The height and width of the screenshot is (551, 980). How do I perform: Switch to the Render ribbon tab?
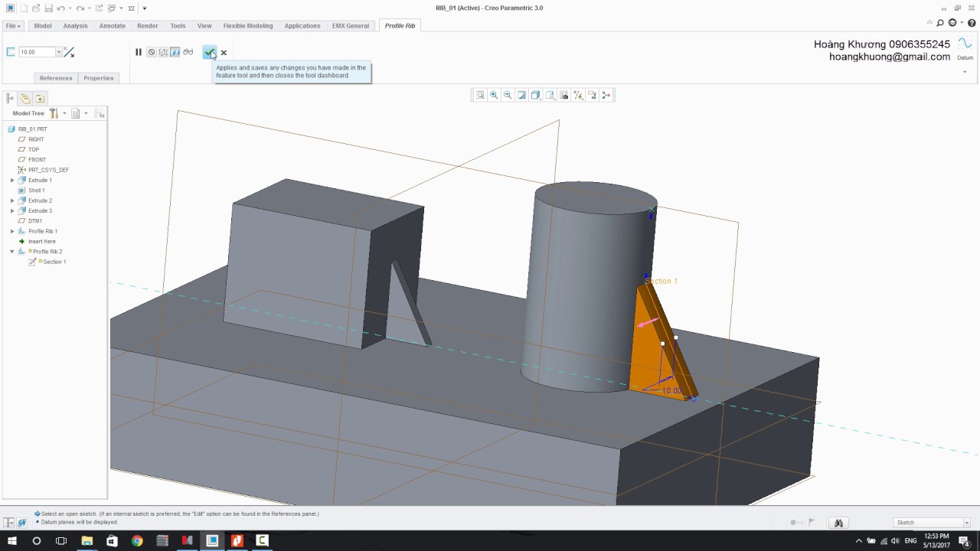(148, 26)
